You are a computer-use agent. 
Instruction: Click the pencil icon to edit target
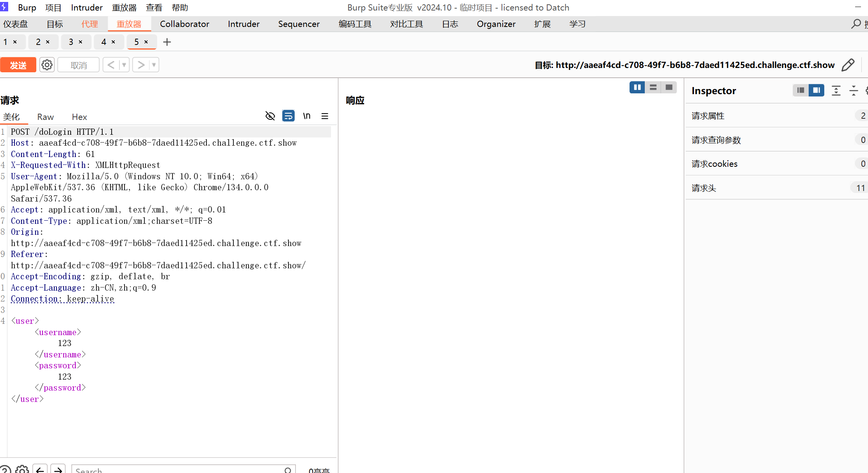coord(848,65)
